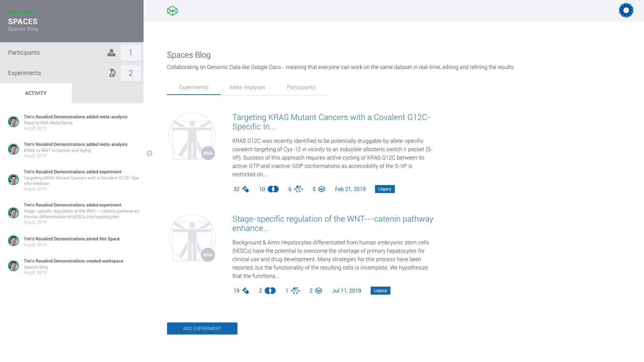Click the participants person icon in sidebar
Image resolution: width=644 pixels, height=362 pixels.
[111, 53]
